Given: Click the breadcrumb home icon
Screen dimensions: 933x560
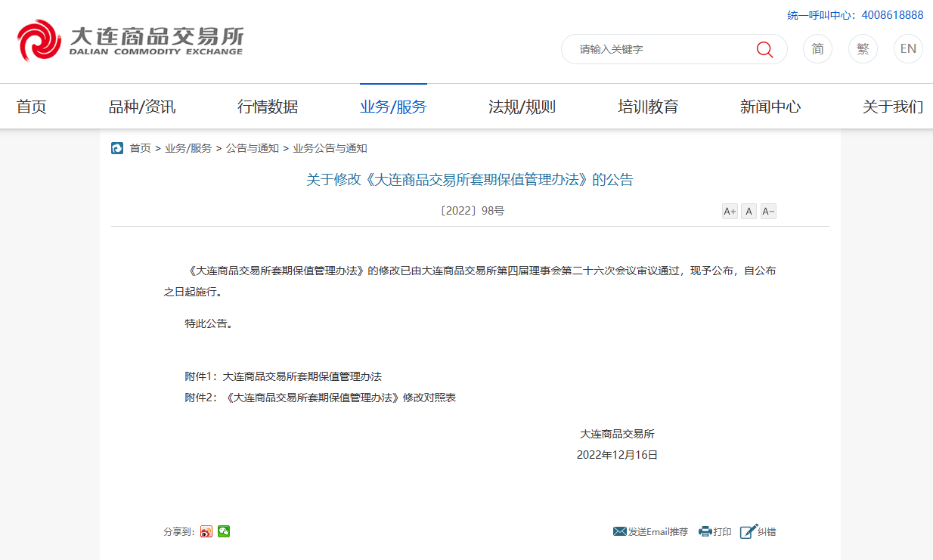Looking at the screenshot, I should 117,148.
